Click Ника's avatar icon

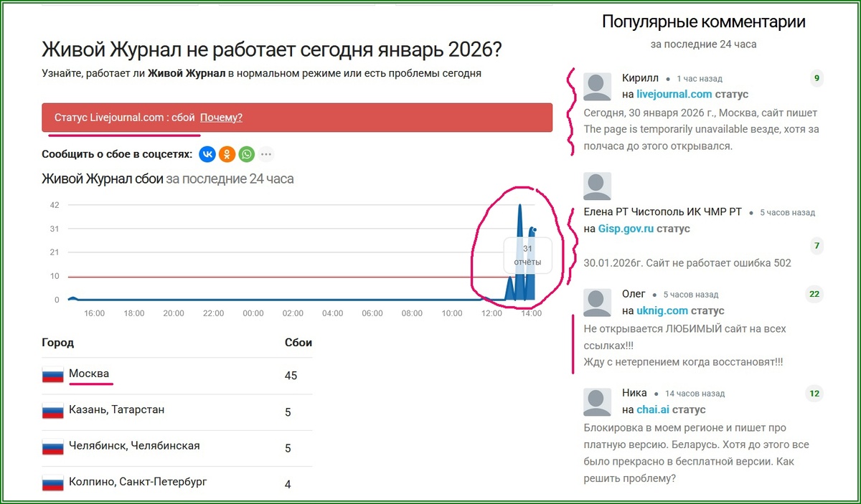point(596,401)
